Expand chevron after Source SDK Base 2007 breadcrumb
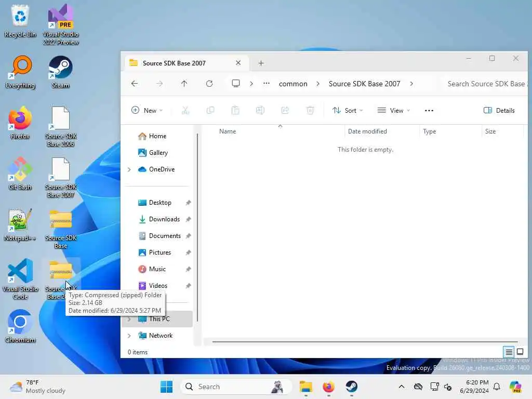The image size is (532, 399). pyautogui.click(x=411, y=84)
